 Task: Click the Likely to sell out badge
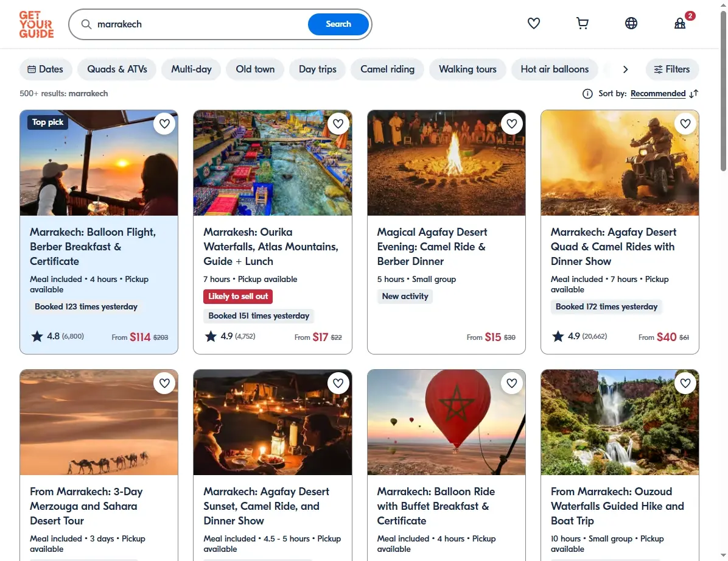point(238,297)
